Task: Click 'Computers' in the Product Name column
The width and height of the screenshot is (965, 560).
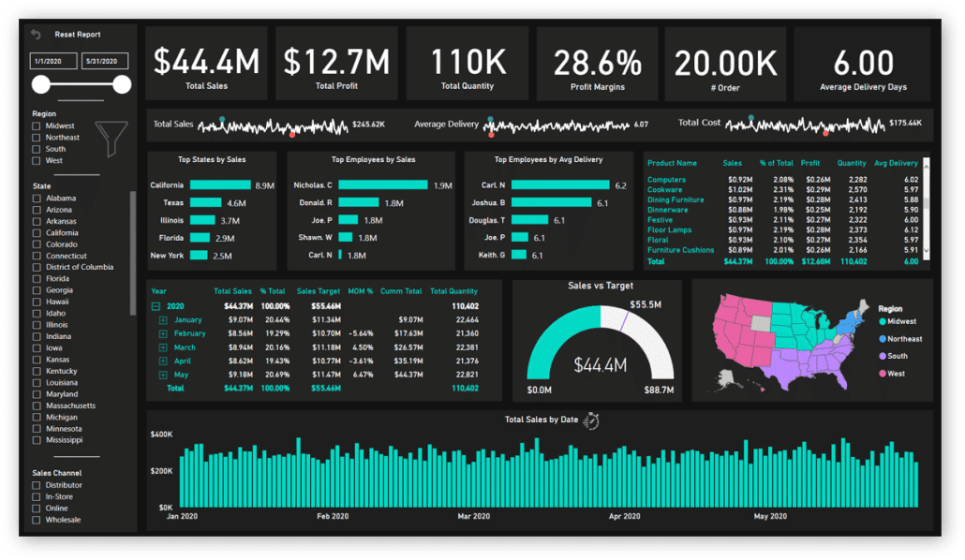Action: (x=666, y=178)
